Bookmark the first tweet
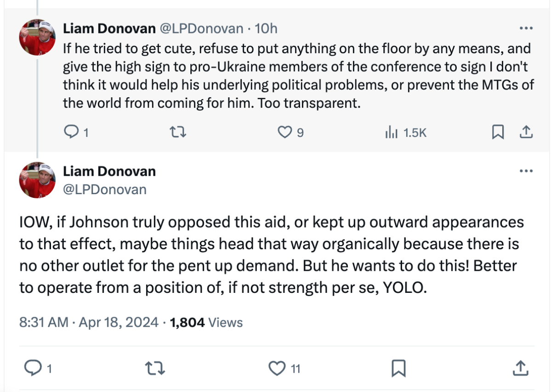Screen dimensions: 551x392 pos(498,133)
